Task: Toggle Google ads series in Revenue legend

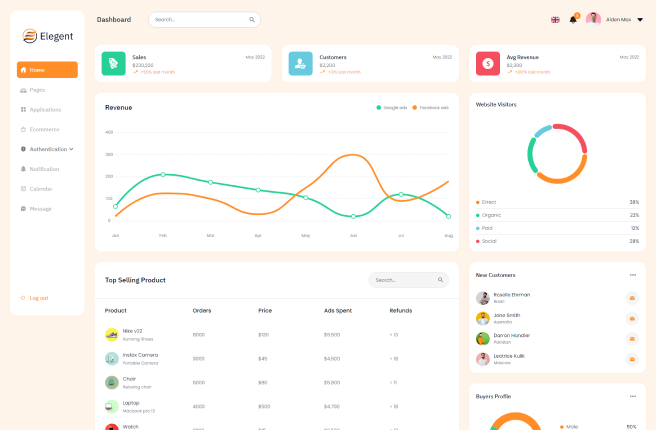Action: 392,107
